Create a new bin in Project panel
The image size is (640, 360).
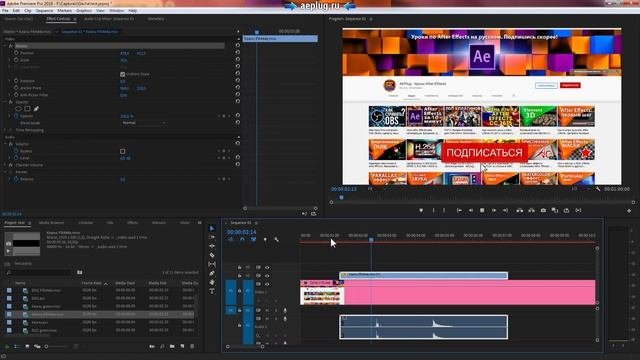[172, 346]
